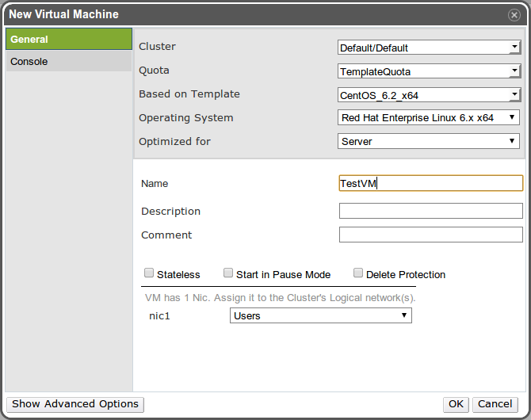Expand the Optimized for dropdown

pos(428,142)
